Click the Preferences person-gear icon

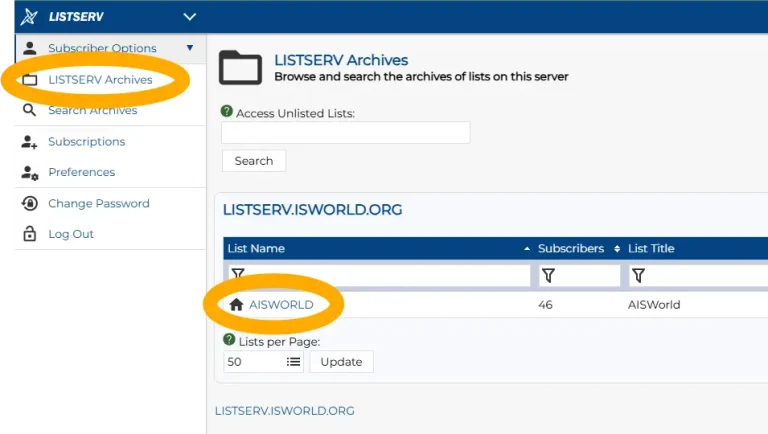coord(29,173)
